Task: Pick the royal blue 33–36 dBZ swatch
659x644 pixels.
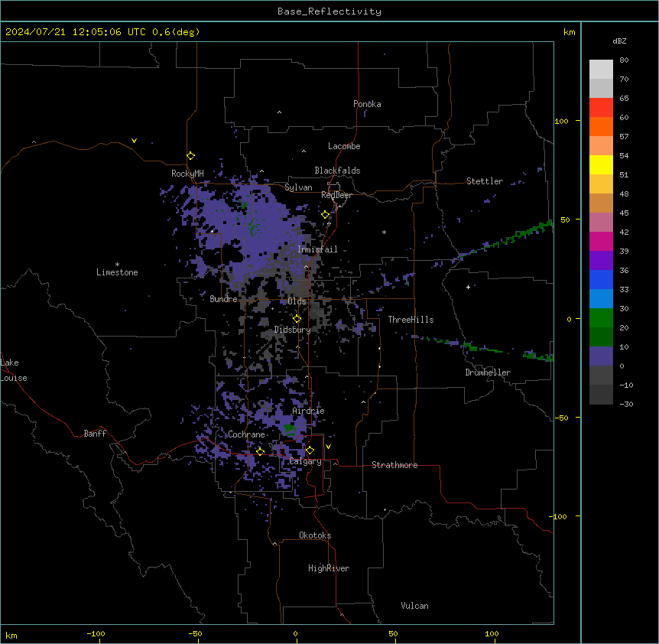Action: point(601,279)
